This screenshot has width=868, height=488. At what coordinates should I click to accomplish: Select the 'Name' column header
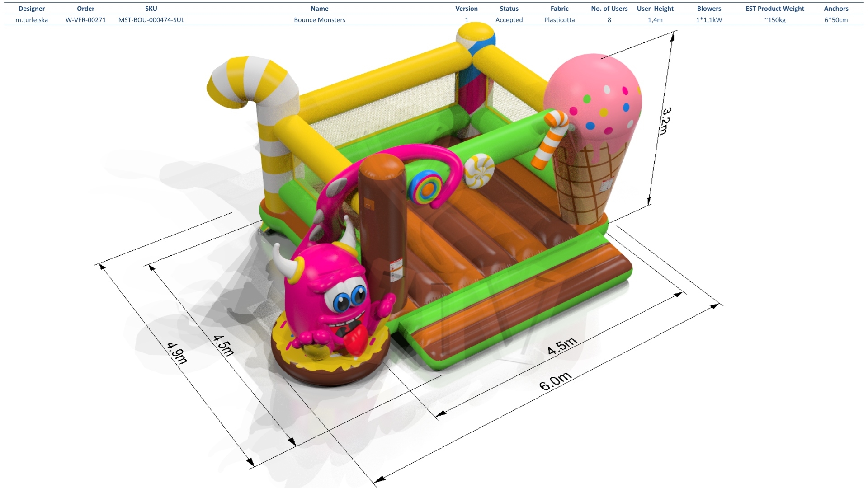(x=319, y=9)
